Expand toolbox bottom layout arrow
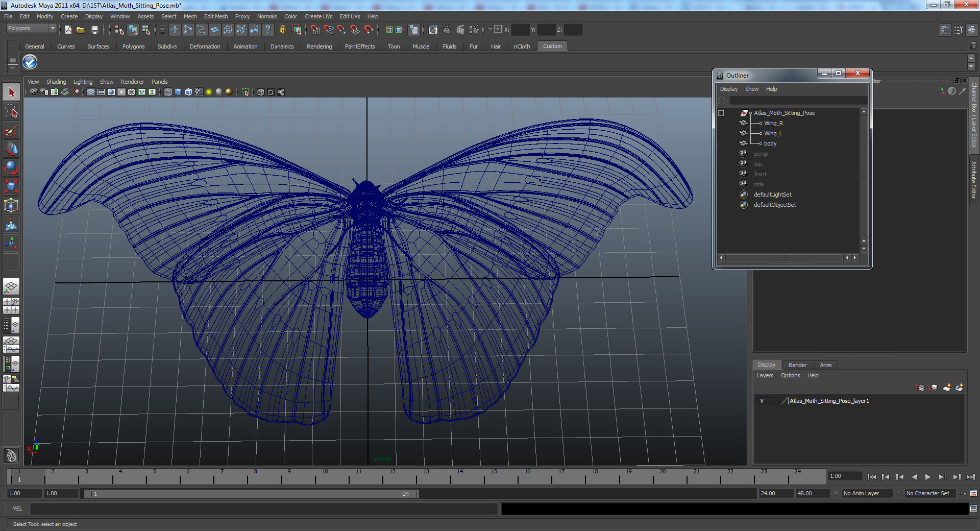980x531 pixels. click(11, 402)
